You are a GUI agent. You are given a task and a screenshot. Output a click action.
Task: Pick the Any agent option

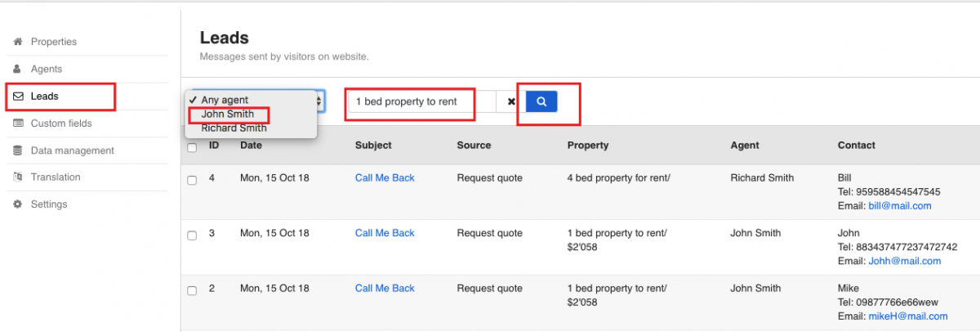click(x=225, y=101)
